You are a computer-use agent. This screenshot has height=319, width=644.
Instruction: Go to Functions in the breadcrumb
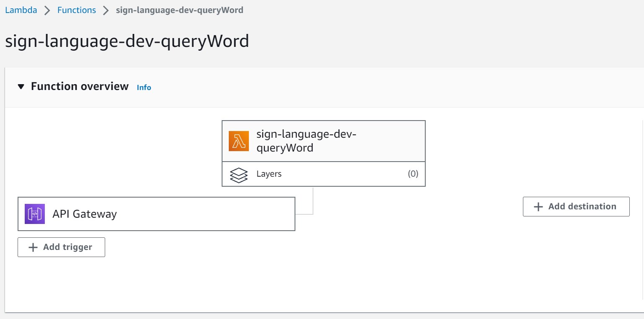pos(77,10)
